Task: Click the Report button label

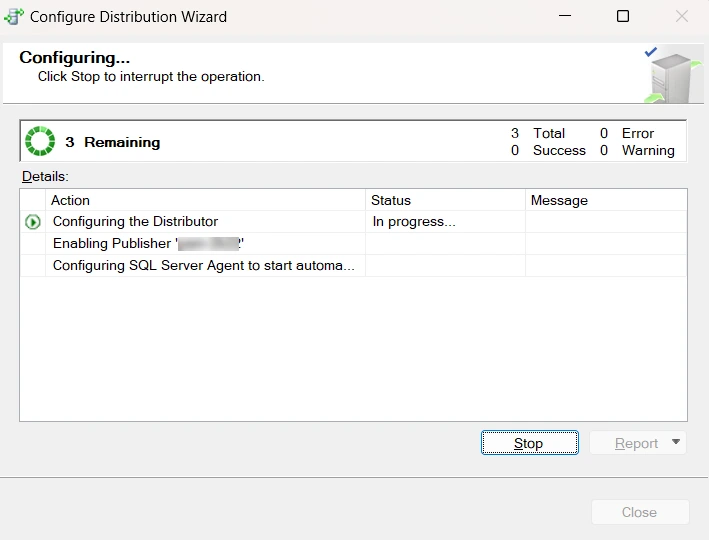Action: tap(636, 443)
